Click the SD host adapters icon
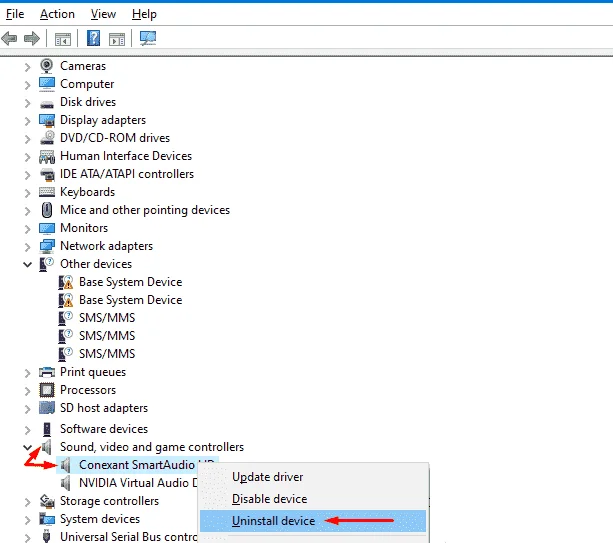This screenshot has height=543, width=613. click(x=47, y=408)
